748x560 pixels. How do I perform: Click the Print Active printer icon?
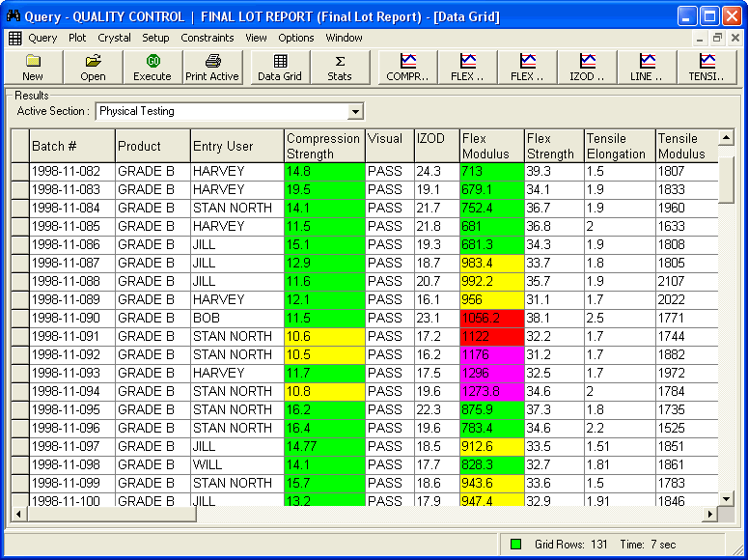[x=212, y=61]
